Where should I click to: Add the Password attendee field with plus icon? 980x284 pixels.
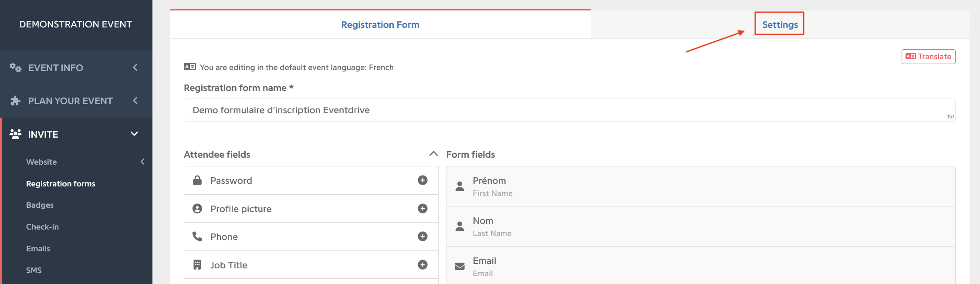point(422,180)
